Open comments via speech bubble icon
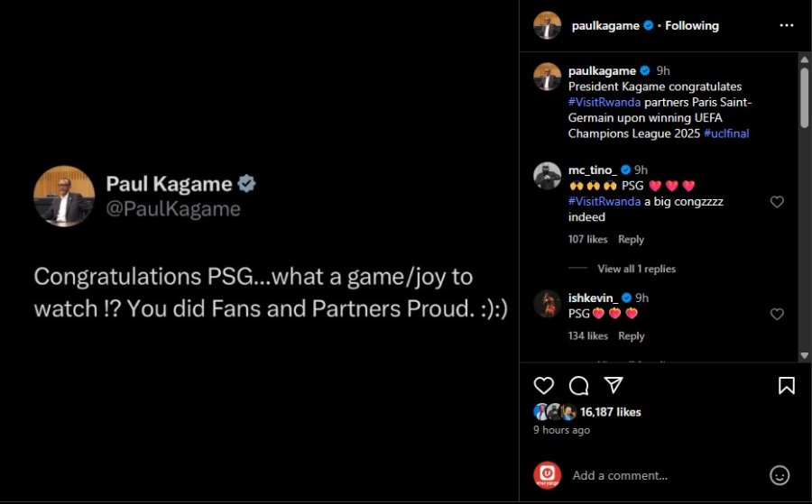This screenshot has width=812, height=504. click(578, 386)
